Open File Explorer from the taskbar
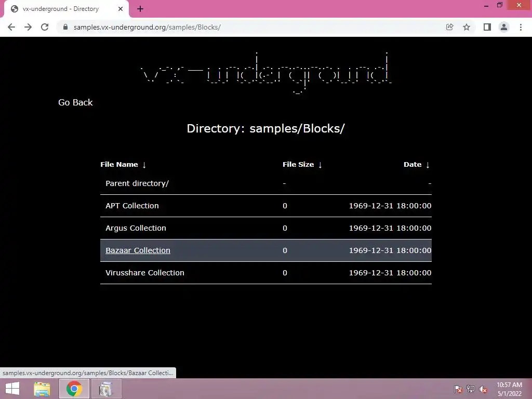Screen dimensions: 532x399 pos(42,389)
